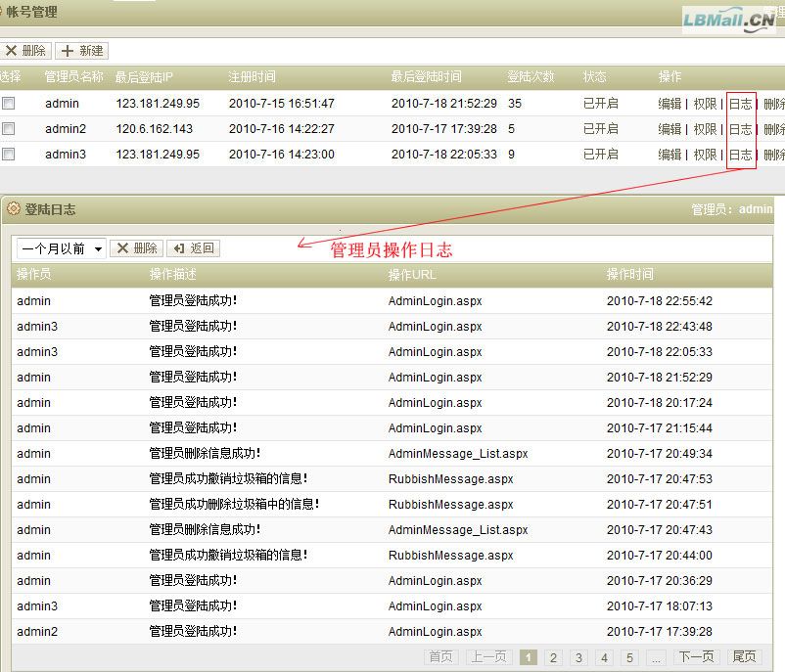Expand the 一个月以前 time range dropdown
This screenshot has height=672, width=785.
(62, 248)
